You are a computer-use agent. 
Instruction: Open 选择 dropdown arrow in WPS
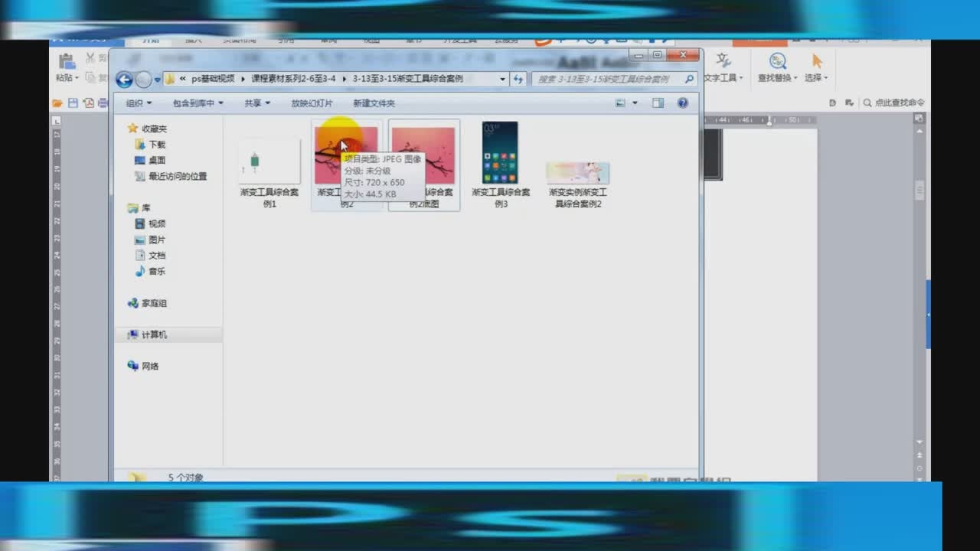tap(825, 78)
